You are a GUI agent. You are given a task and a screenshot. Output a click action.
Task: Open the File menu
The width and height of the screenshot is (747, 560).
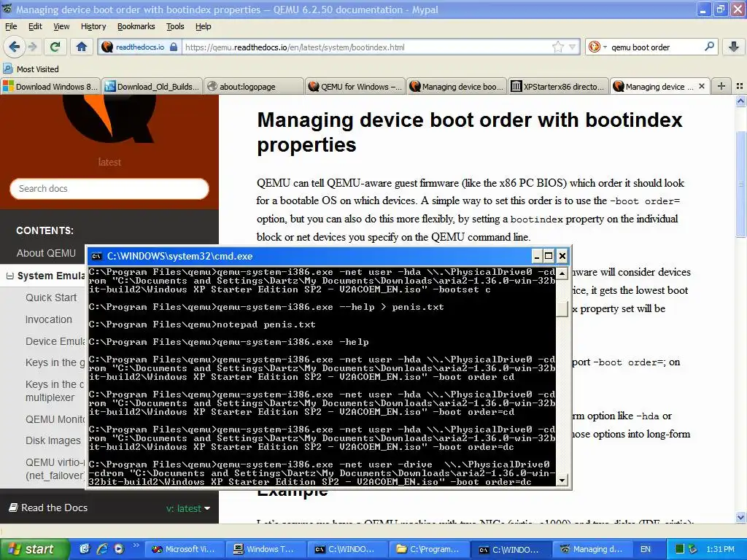[11, 26]
